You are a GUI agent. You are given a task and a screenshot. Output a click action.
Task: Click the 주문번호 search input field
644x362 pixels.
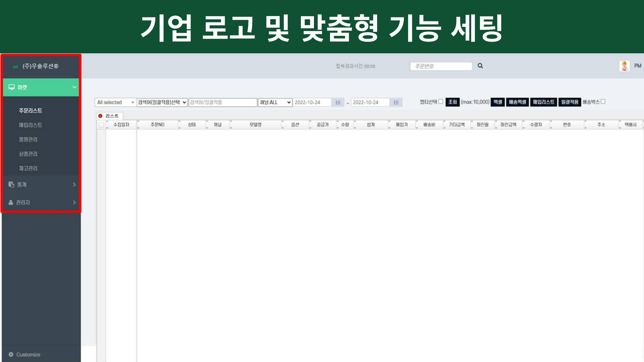tap(441, 66)
